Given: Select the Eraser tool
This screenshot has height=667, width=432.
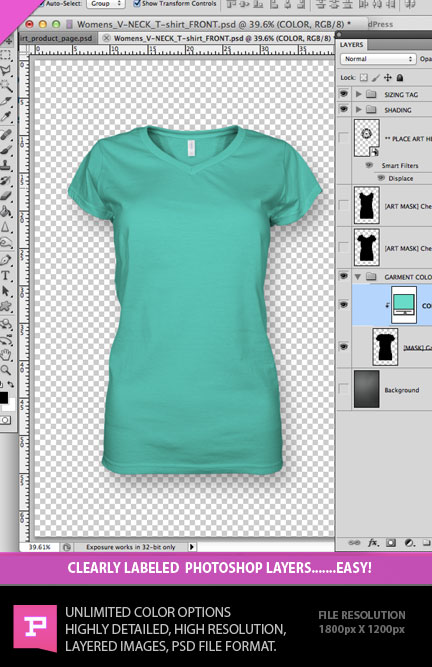Looking at the screenshot, I should pos(6,196).
